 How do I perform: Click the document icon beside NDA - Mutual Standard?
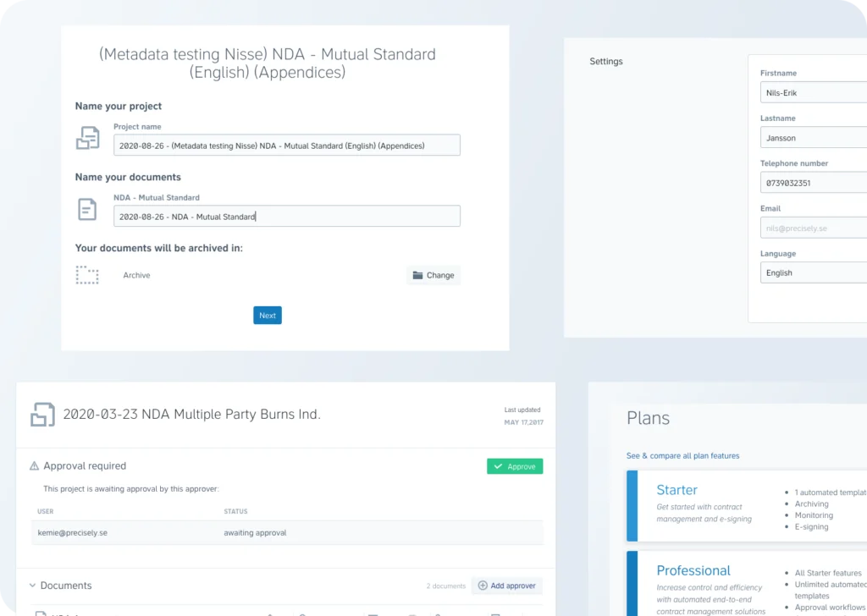pyautogui.click(x=87, y=209)
